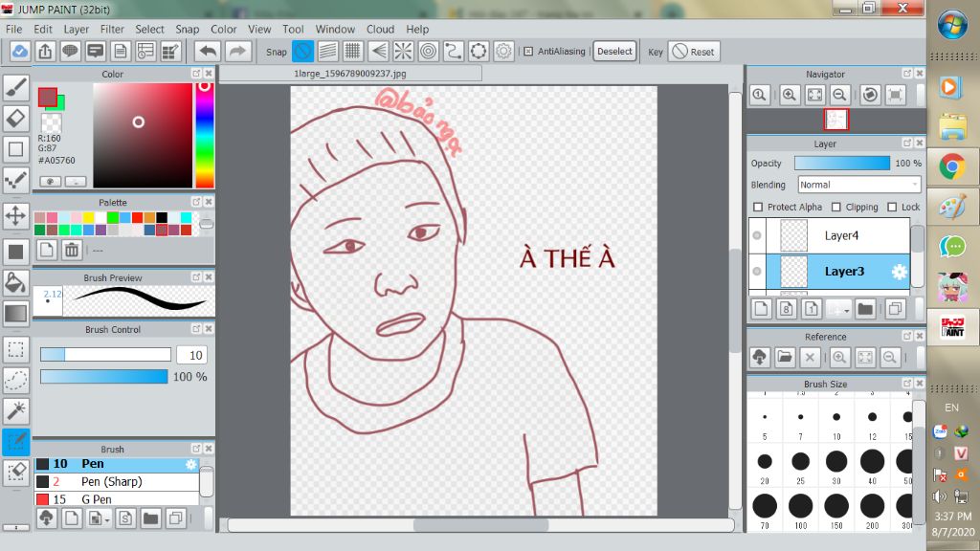980x551 pixels.
Task: Open the Snap menu
Action: point(187,30)
